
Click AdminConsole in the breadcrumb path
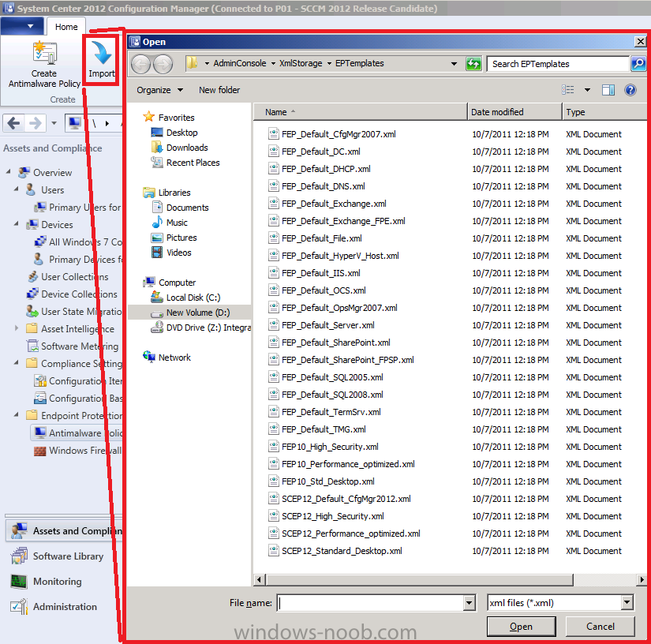tap(240, 63)
